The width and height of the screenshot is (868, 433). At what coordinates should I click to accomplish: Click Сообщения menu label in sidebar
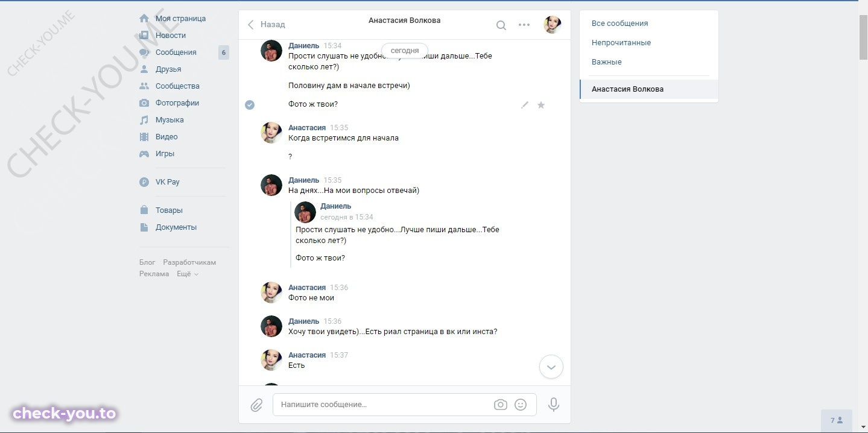176,52
